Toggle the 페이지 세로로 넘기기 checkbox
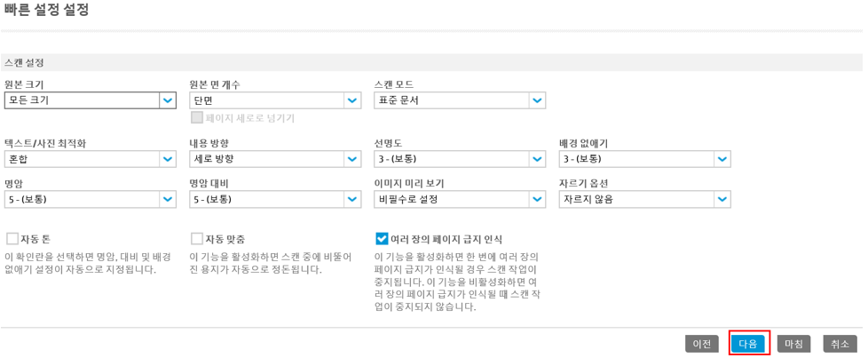 coord(196,117)
